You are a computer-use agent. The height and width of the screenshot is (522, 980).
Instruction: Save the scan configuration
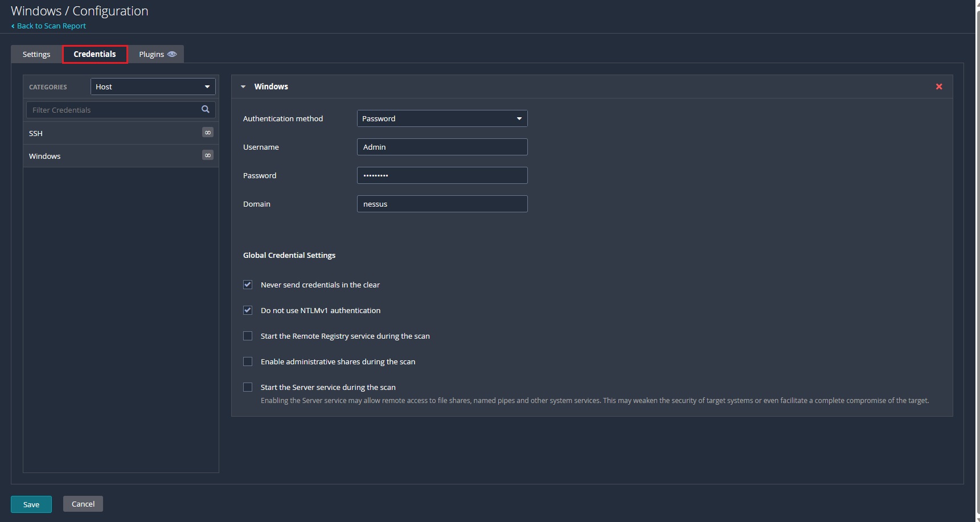point(31,504)
